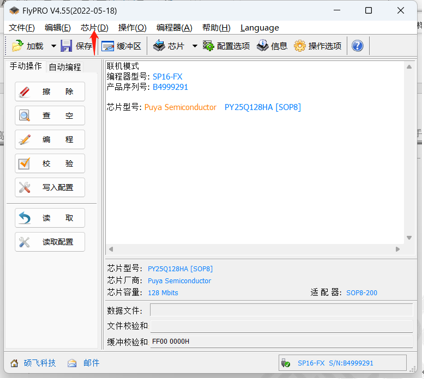
Task: Click the 芯片 chip select toolbar icon
Action: (159, 46)
